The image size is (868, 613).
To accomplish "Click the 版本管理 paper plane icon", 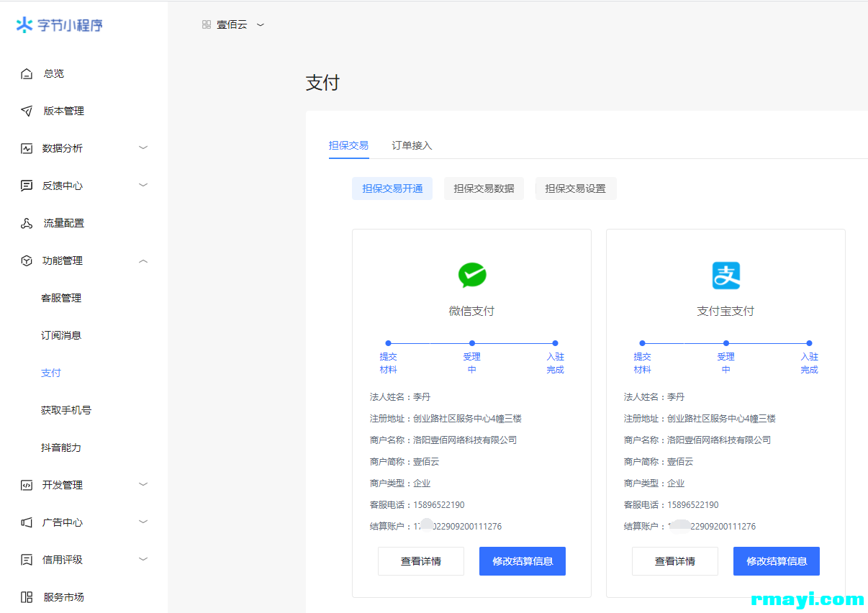I will [27, 111].
